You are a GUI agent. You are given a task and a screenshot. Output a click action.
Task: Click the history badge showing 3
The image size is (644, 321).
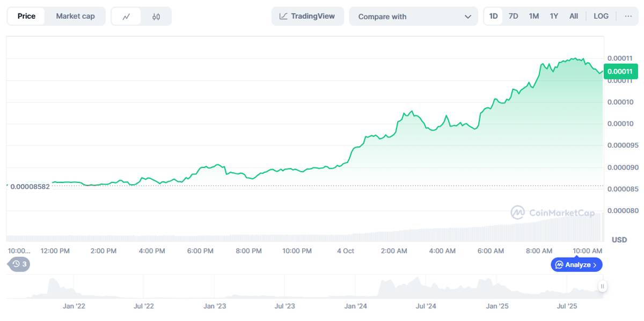coord(19,264)
